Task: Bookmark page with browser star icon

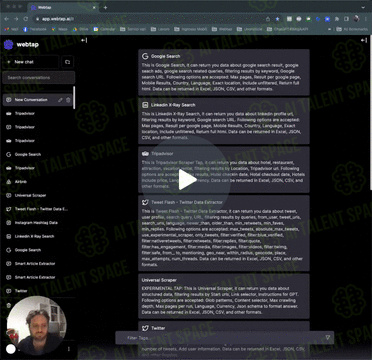Action: click(x=277, y=19)
